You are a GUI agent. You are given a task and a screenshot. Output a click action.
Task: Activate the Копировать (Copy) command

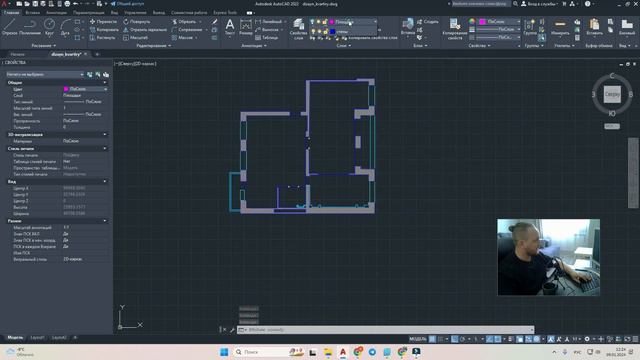[x=104, y=29]
